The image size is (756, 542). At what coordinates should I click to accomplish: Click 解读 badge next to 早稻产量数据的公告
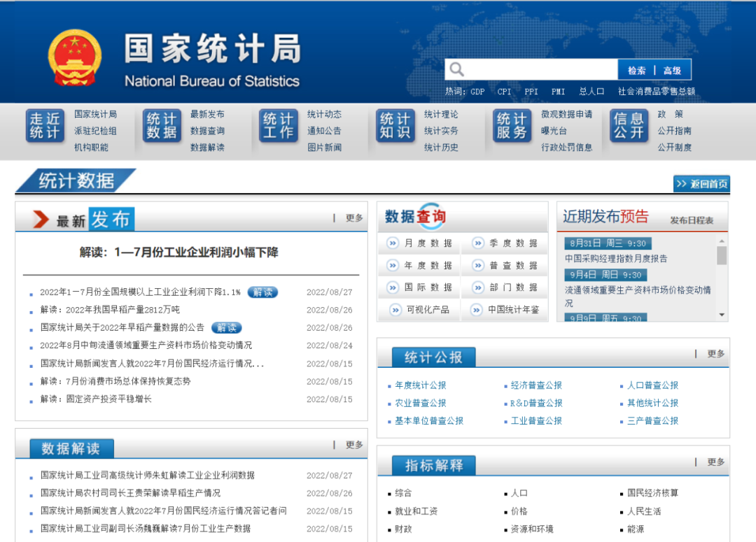(227, 327)
